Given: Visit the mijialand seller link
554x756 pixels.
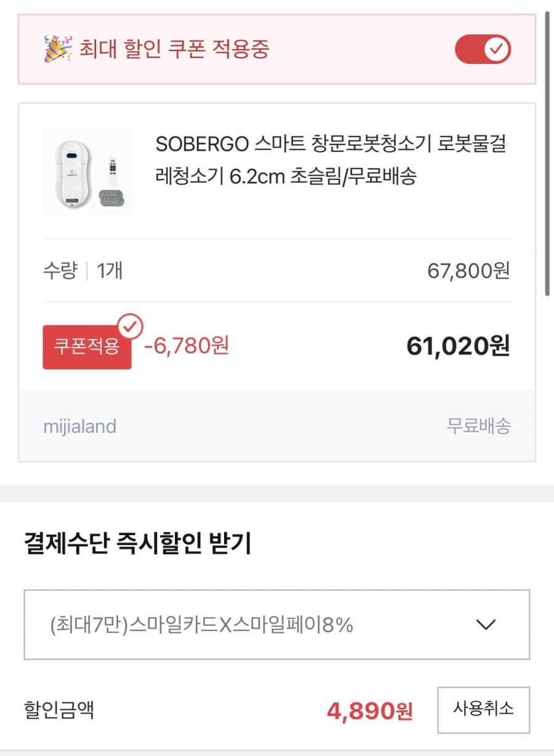Looking at the screenshot, I should tap(80, 426).
